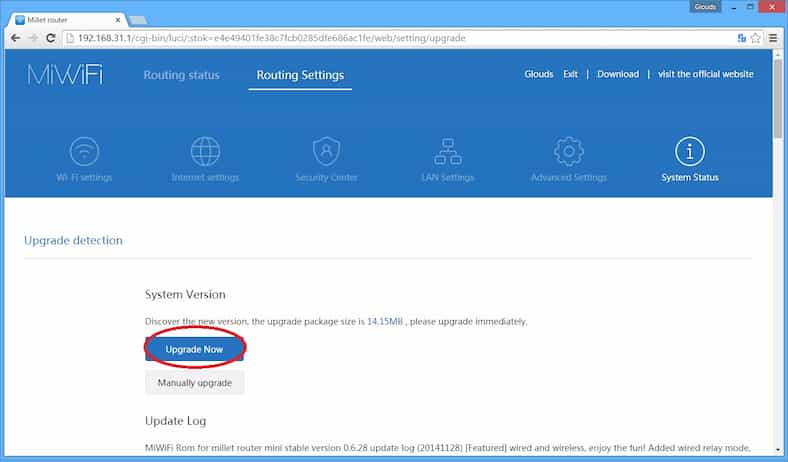
Task: Click the Exit link
Action: 570,75
